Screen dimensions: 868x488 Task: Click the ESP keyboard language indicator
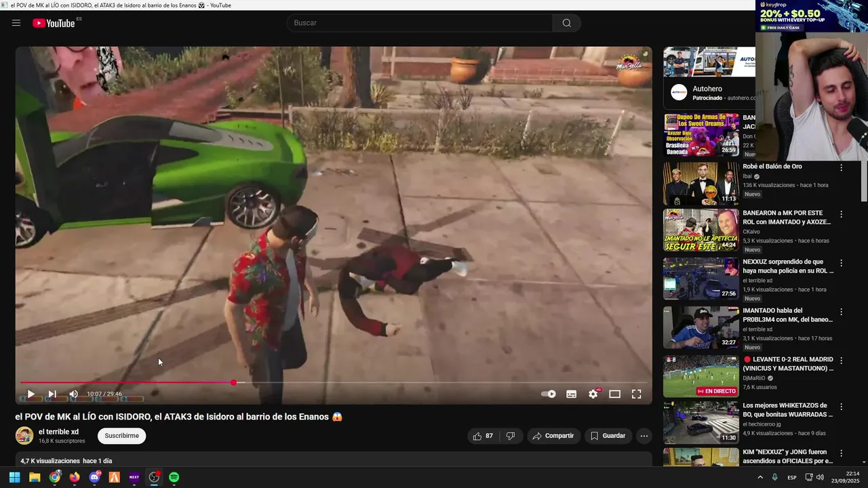tap(792, 478)
